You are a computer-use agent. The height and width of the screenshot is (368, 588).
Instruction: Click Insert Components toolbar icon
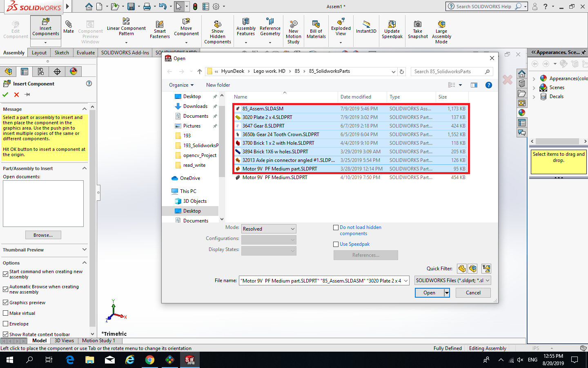(46, 28)
